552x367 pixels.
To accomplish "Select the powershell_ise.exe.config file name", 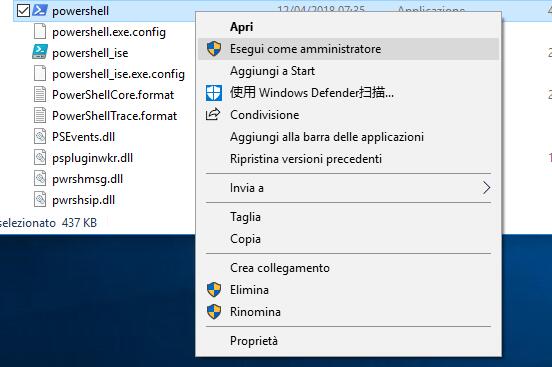I will click(118, 74).
